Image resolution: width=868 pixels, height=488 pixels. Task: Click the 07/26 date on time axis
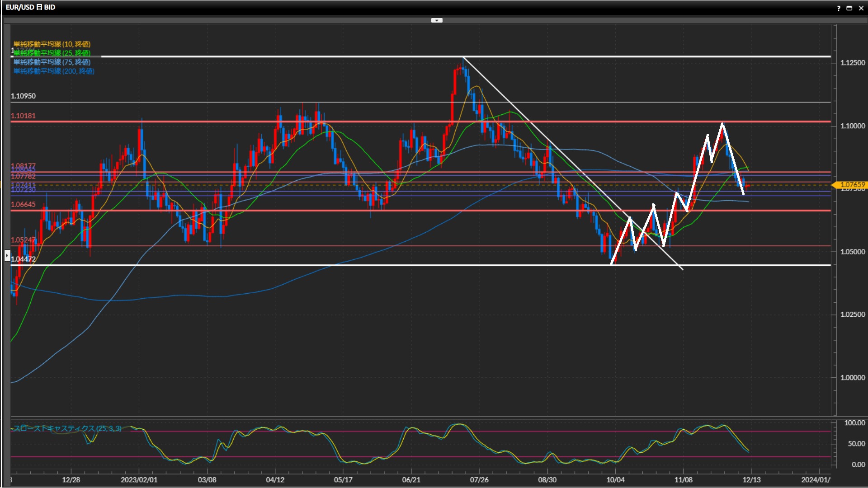click(x=479, y=479)
